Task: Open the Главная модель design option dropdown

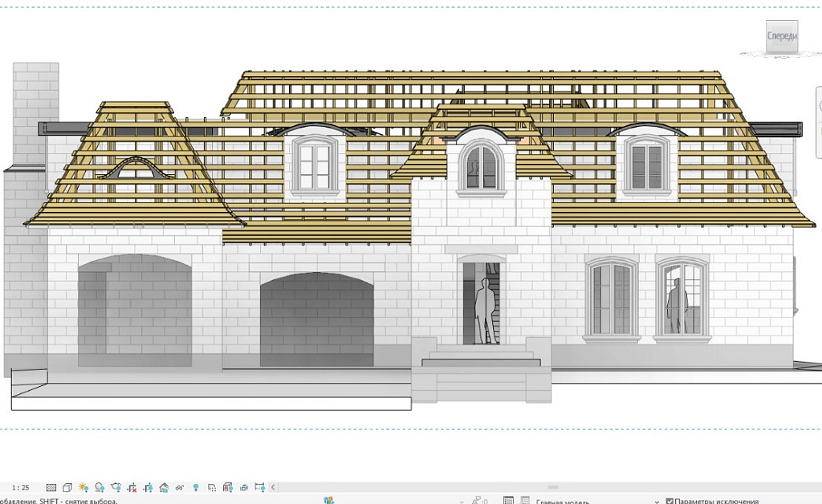Action: point(597,502)
